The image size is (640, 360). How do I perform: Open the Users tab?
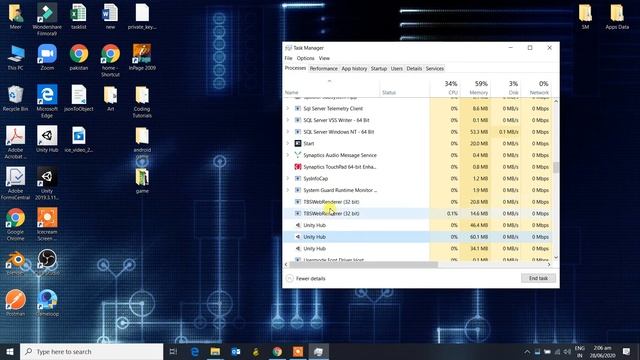396,69
